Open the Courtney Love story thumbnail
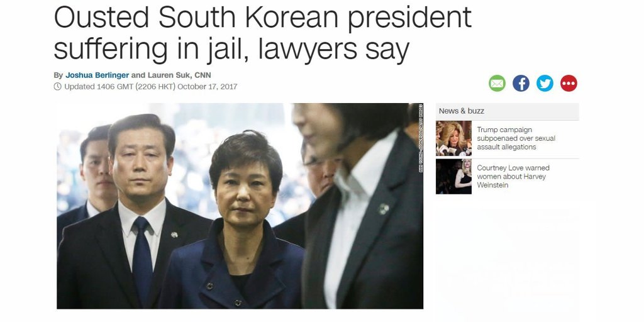The height and width of the screenshot is (322, 644). pyautogui.click(x=454, y=177)
